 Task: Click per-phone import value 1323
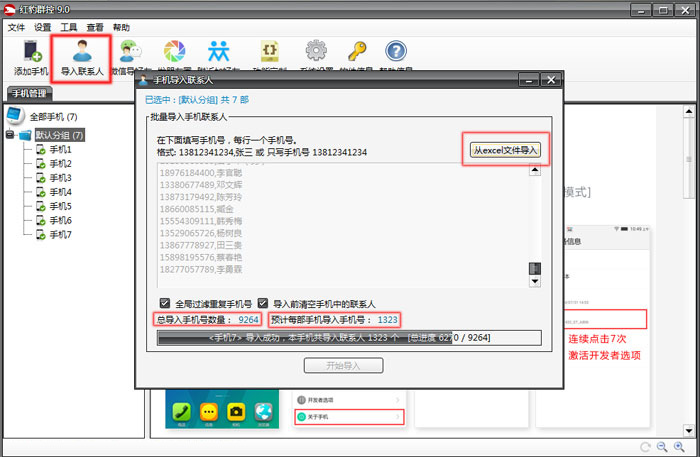click(387, 320)
